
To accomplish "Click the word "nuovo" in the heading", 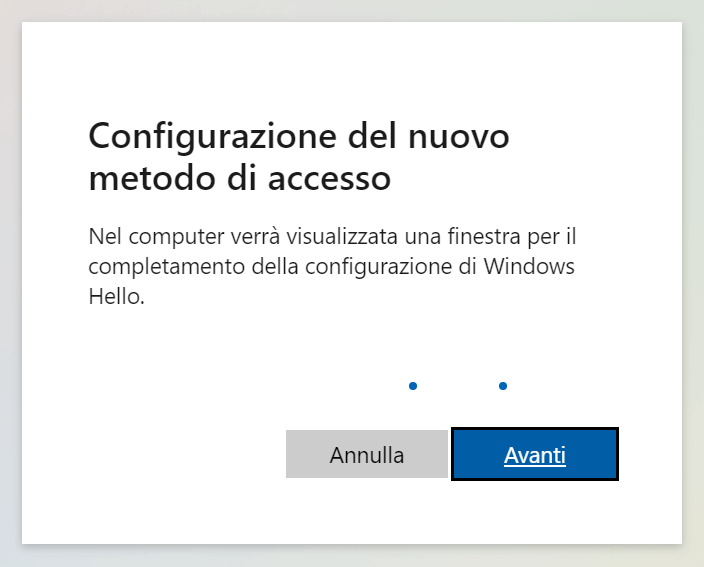I will tap(458, 136).
